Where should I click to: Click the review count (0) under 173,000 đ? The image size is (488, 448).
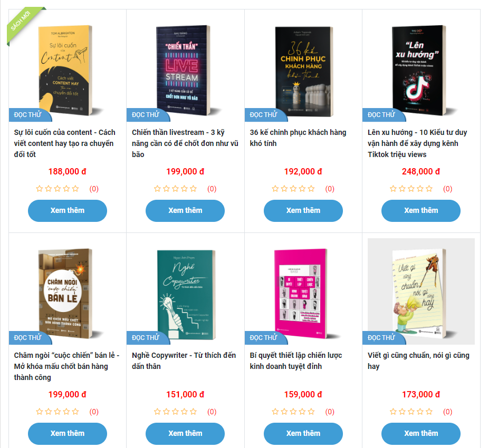click(x=447, y=412)
